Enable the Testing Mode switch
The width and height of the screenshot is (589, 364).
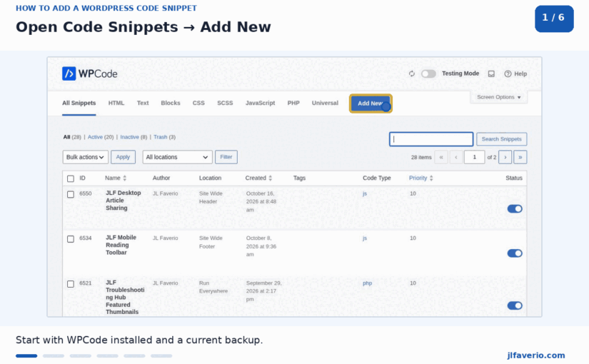pos(428,74)
